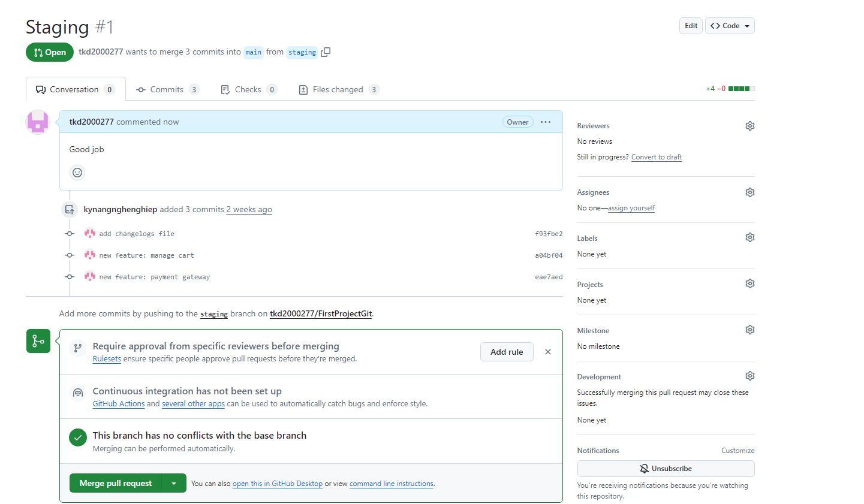Open the comment's three-dot options menu

click(546, 122)
